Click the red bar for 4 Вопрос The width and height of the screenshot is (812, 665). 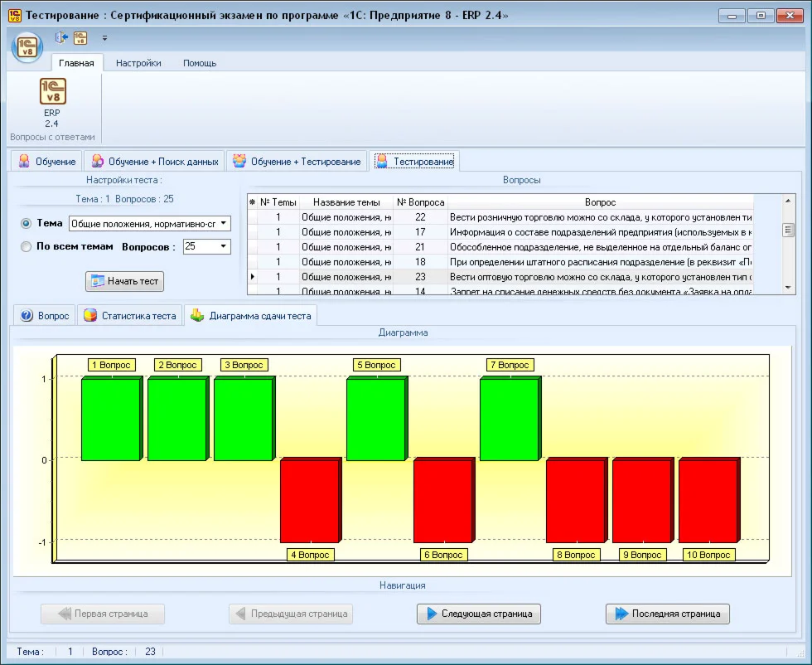point(309,500)
